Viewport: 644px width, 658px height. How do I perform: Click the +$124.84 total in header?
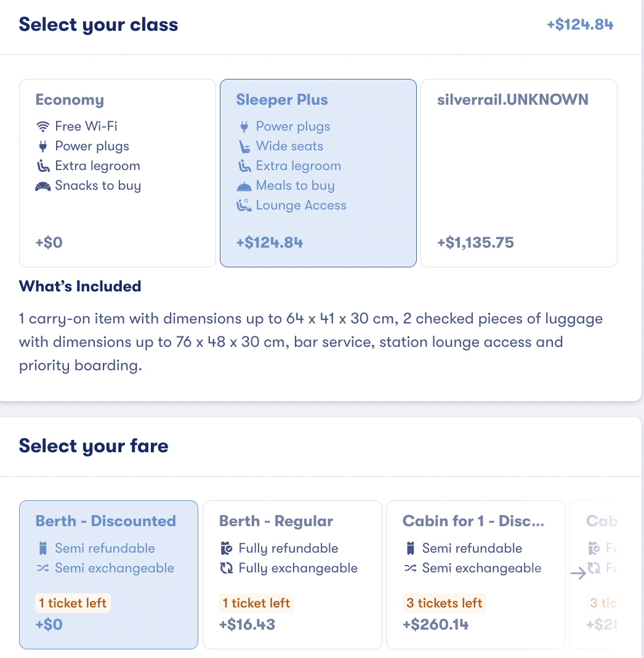tap(580, 25)
